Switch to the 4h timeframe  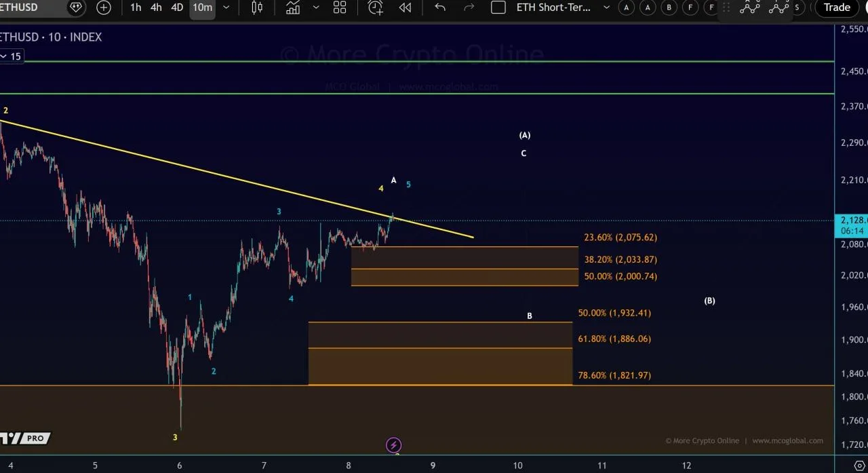156,7
